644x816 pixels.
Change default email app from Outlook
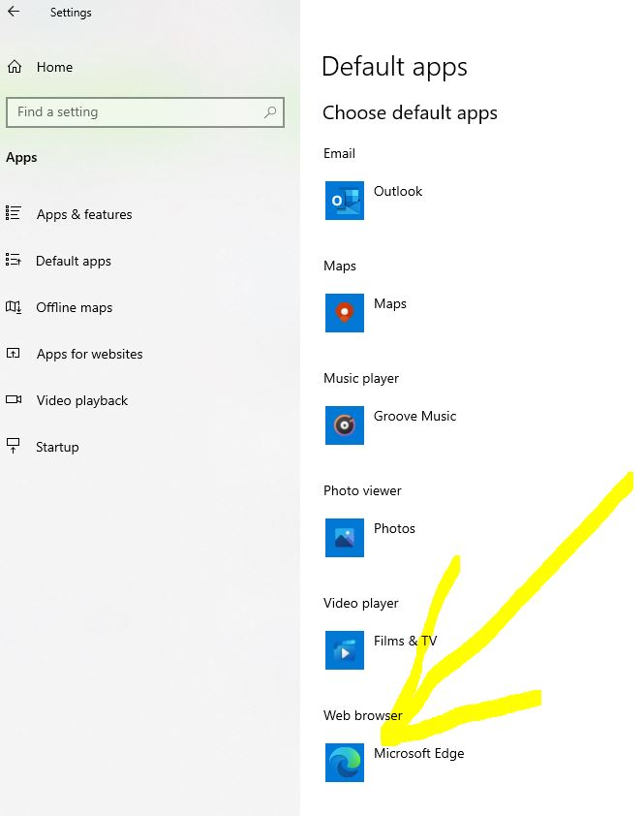click(398, 192)
